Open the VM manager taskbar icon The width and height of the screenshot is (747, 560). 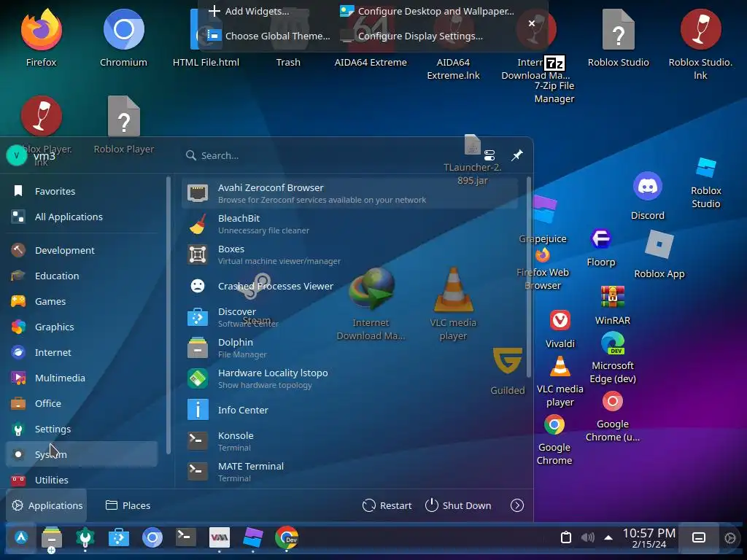coord(219,537)
